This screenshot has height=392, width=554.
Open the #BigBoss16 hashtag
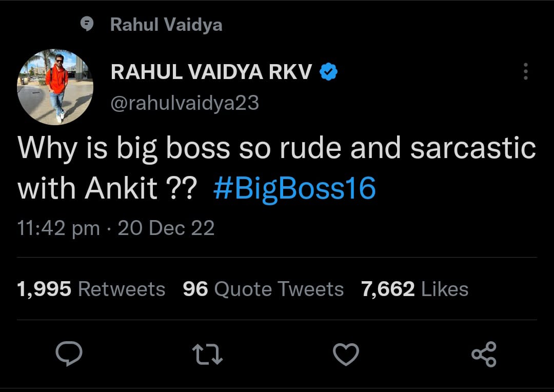294,189
